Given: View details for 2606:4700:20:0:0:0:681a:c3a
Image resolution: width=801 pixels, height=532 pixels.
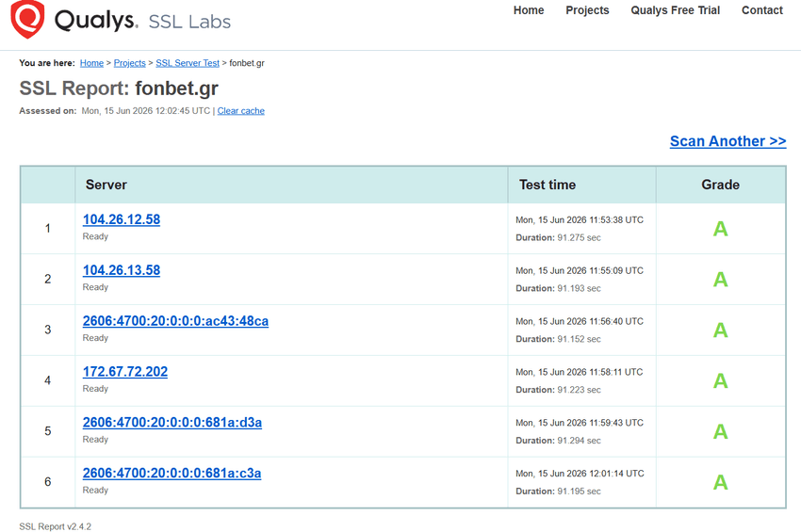Looking at the screenshot, I should [172, 473].
